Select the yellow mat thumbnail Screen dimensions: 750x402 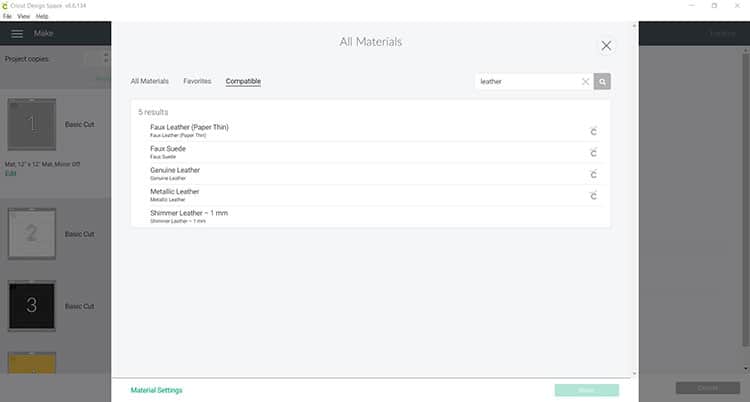pyautogui.click(x=32, y=363)
